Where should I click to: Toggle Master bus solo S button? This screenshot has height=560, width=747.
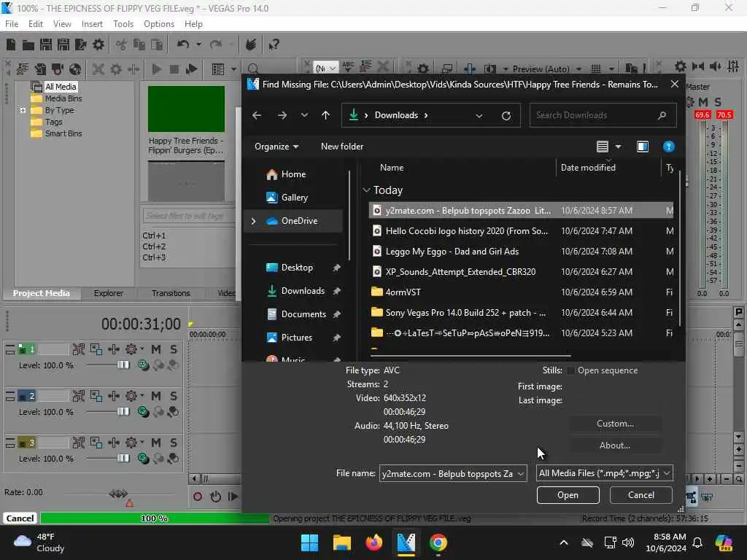[x=718, y=102]
